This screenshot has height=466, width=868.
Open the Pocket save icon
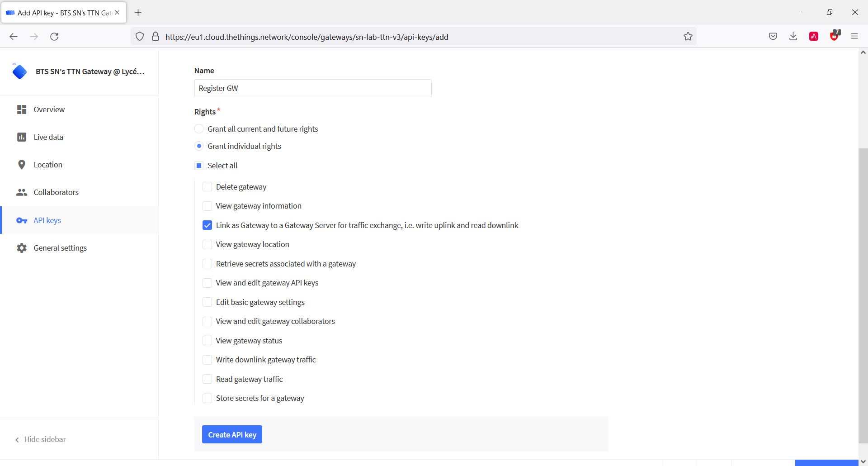click(x=773, y=37)
